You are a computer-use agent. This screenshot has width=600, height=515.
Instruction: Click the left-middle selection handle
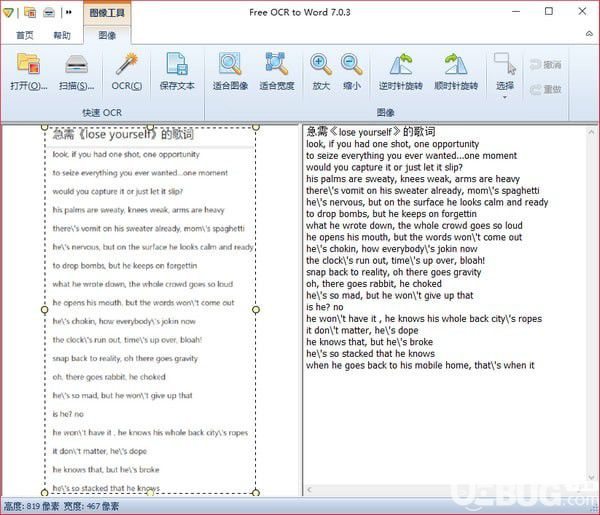click(44, 310)
